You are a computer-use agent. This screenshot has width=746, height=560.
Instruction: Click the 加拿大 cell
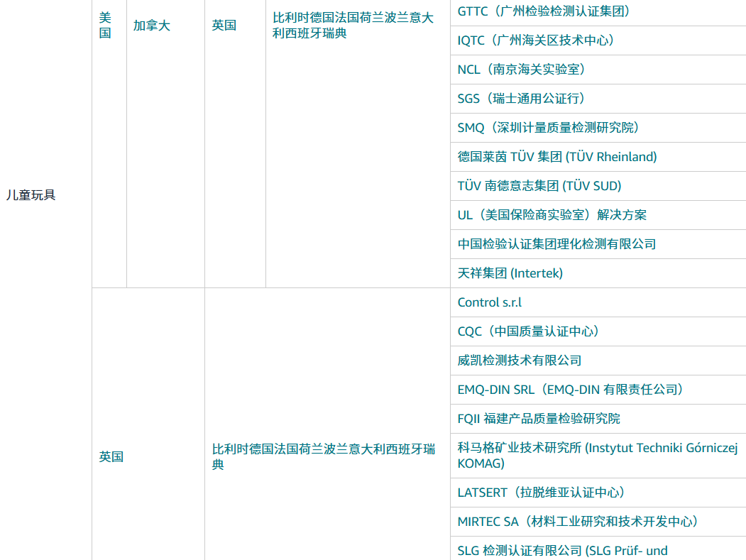[x=152, y=26]
